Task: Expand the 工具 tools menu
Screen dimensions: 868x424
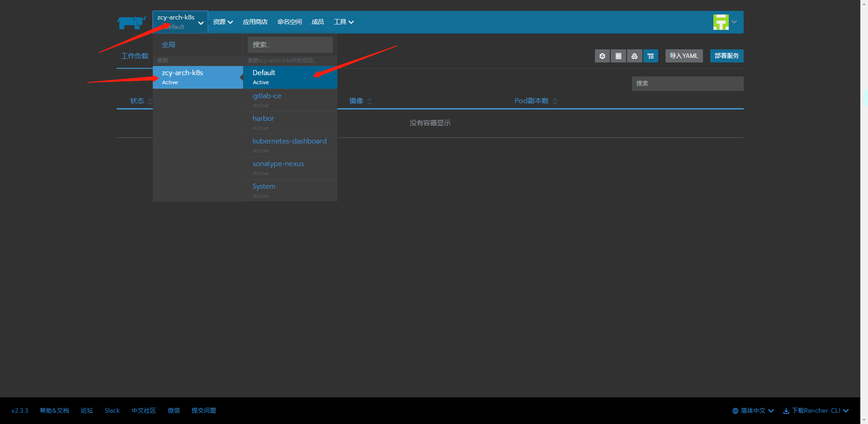Action: 344,22
